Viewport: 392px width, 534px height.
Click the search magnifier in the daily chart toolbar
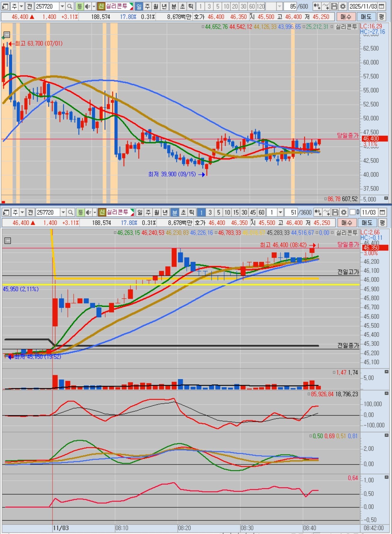[x=69, y=6]
